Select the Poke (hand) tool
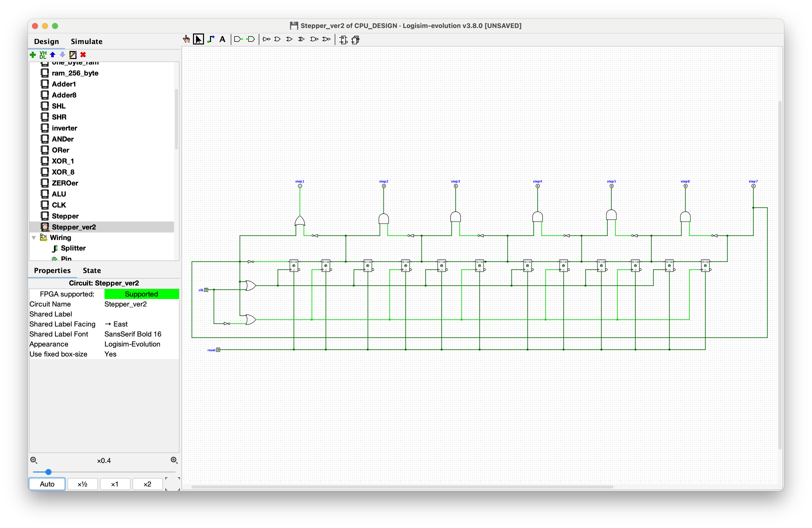This screenshot has height=528, width=812. click(x=186, y=39)
